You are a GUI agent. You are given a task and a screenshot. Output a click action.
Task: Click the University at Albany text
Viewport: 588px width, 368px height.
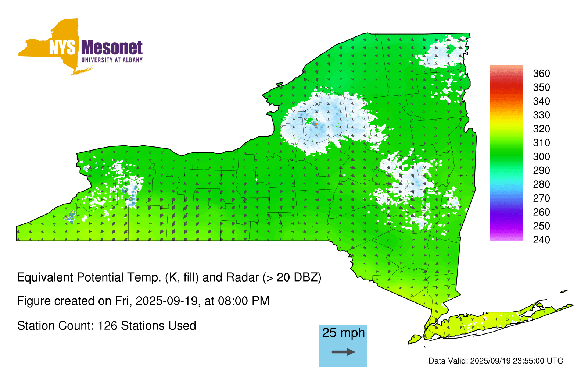(x=112, y=60)
